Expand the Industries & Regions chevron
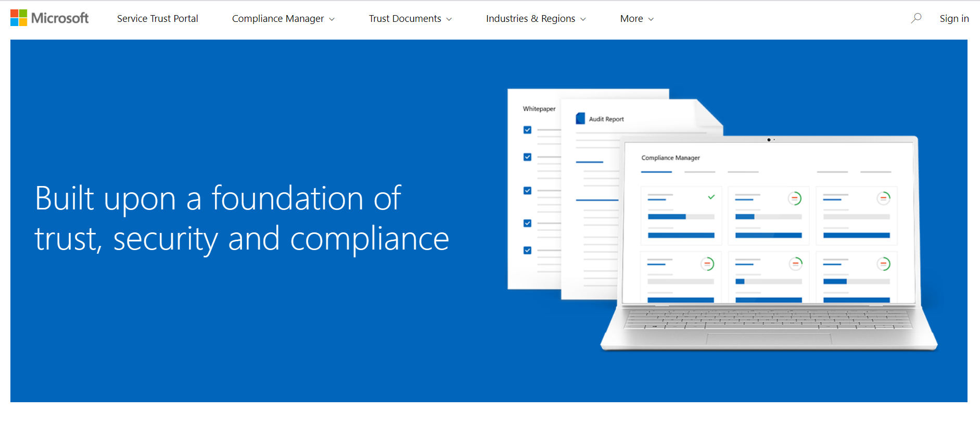Screen dimensions: 980x434 [x=583, y=19]
